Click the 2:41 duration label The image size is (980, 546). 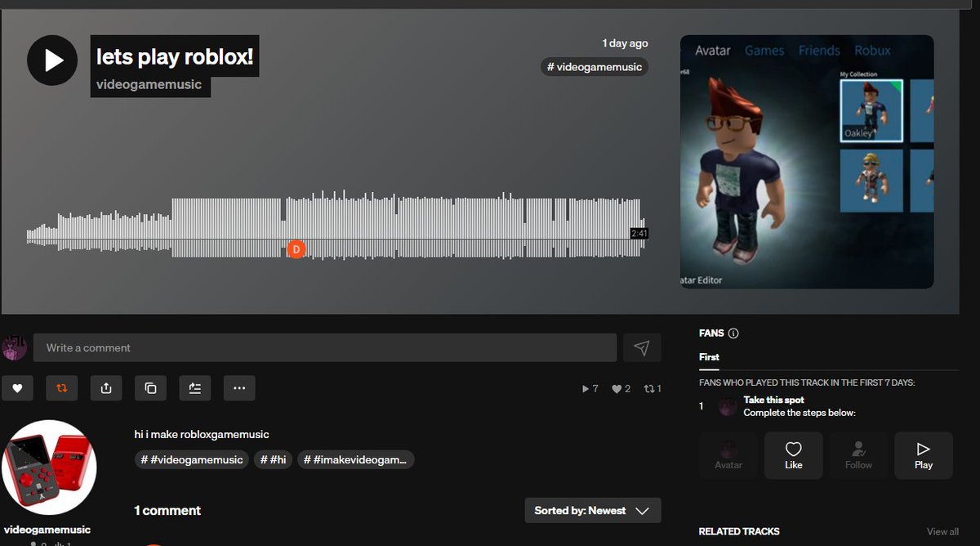tap(639, 234)
